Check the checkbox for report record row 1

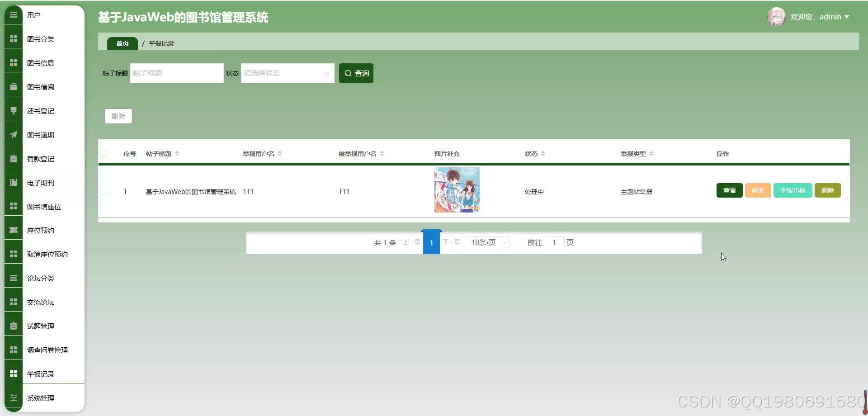(x=104, y=191)
